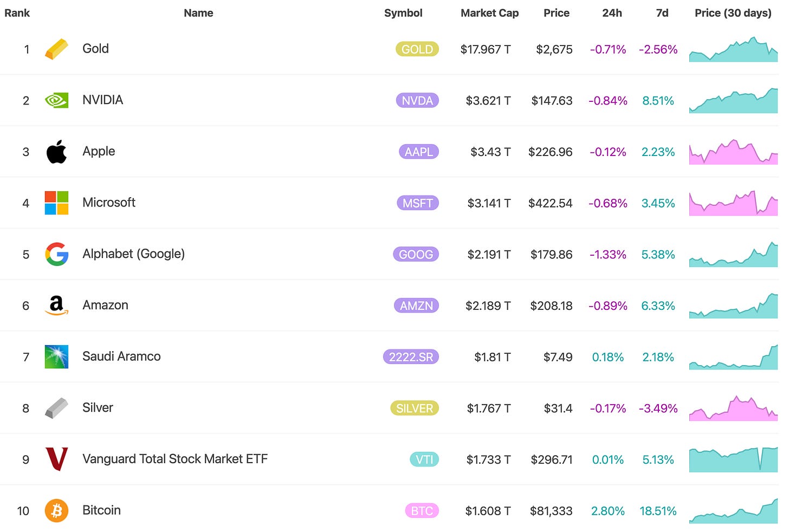Open the Saudi Aramco name link
The height and width of the screenshot is (532, 789).
point(121,356)
